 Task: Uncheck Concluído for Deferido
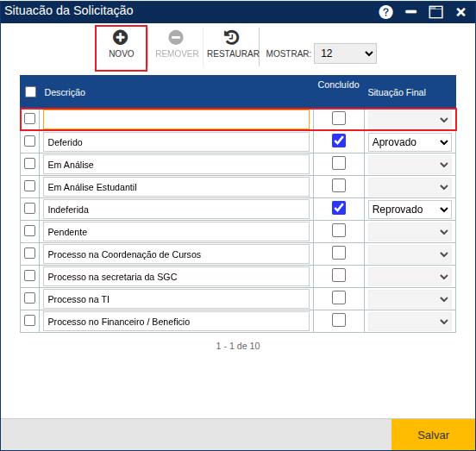(x=339, y=141)
